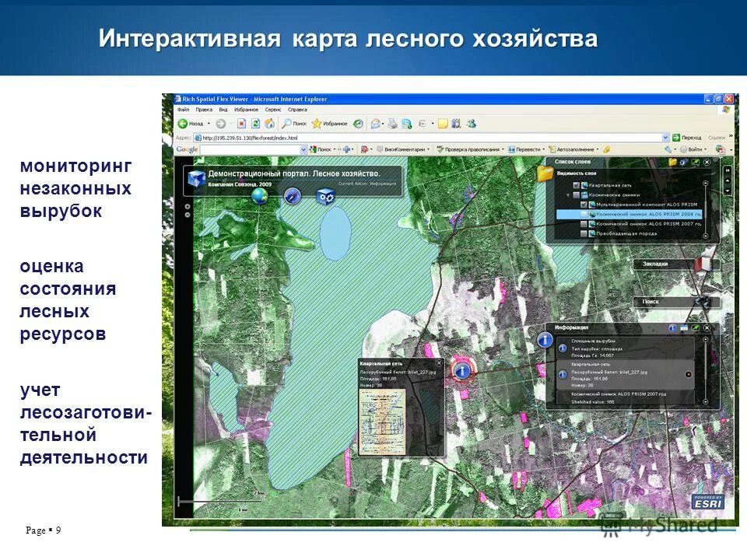Click the IE History clock icon
Screen dimensions: 747x560
click(x=358, y=124)
